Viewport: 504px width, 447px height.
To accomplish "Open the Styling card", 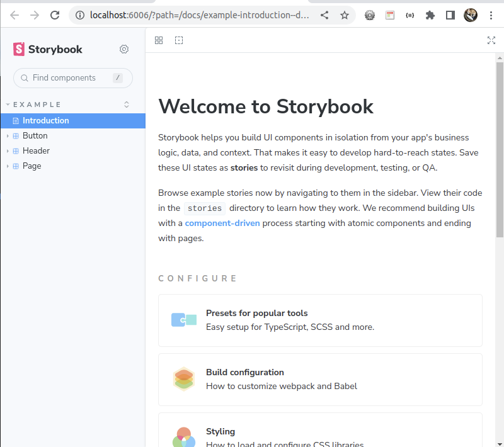I will click(320, 430).
